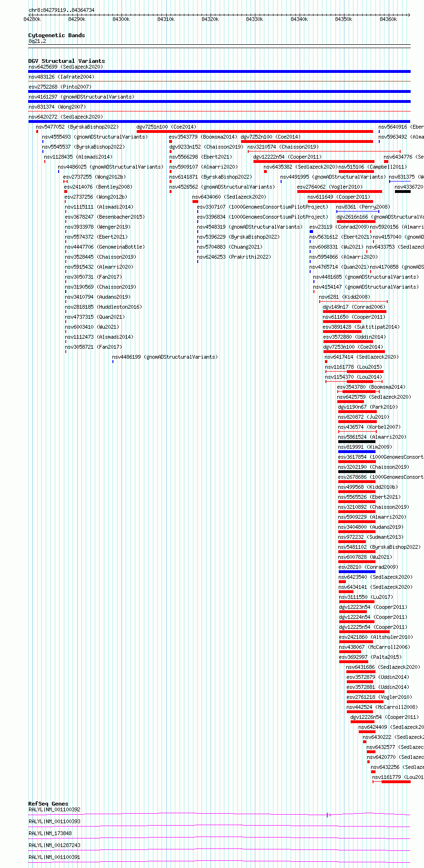Click the 84290k position on the ruler
Screen dimensions: 424x868
(x=77, y=19)
